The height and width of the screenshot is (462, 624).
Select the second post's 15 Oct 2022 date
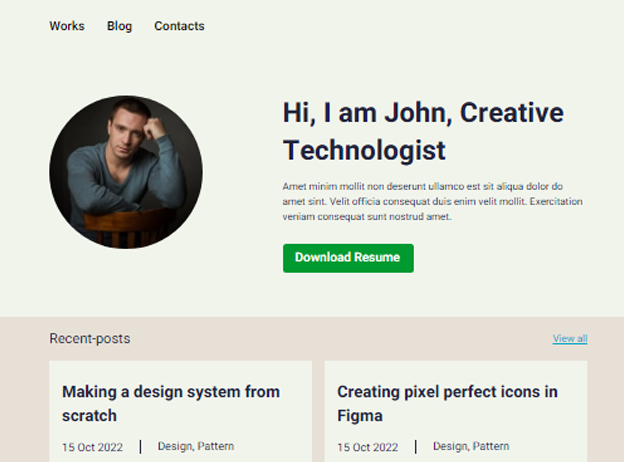pyautogui.click(x=368, y=447)
